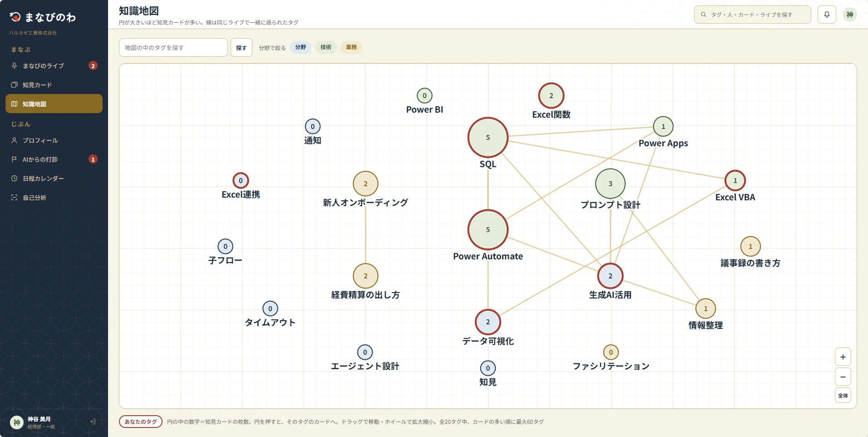The height and width of the screenshot is (437, 868).
Task: Open the エージェント設計 tag node
Action: [x=365, y=352]
